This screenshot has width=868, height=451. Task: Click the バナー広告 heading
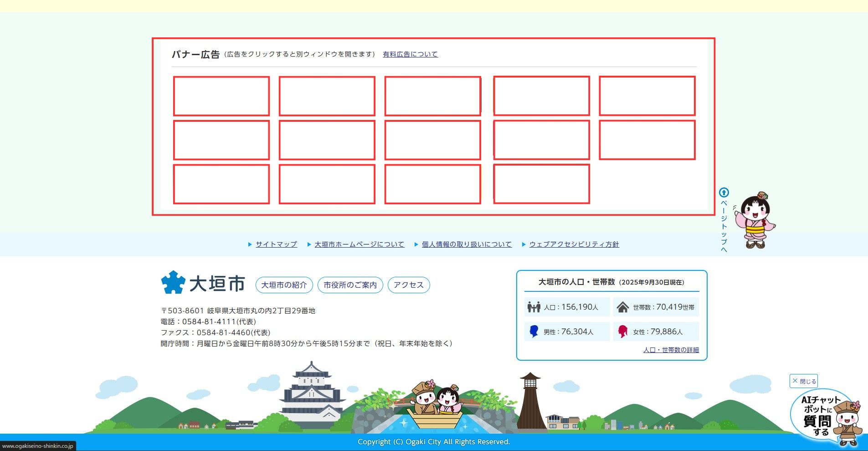195,55
